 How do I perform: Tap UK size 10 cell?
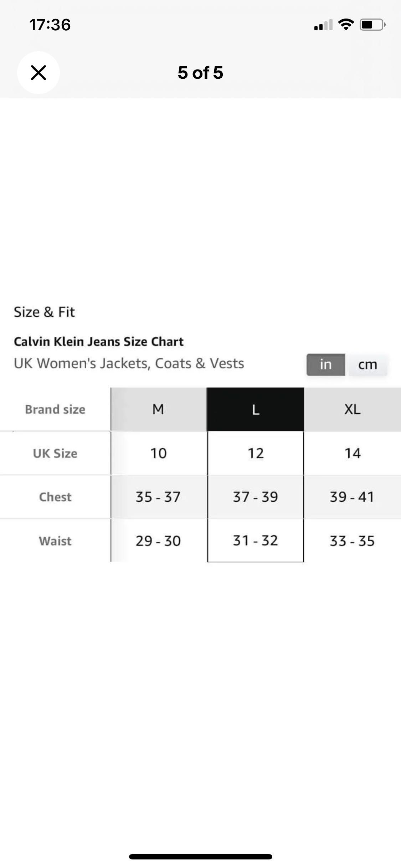(159, 453)
